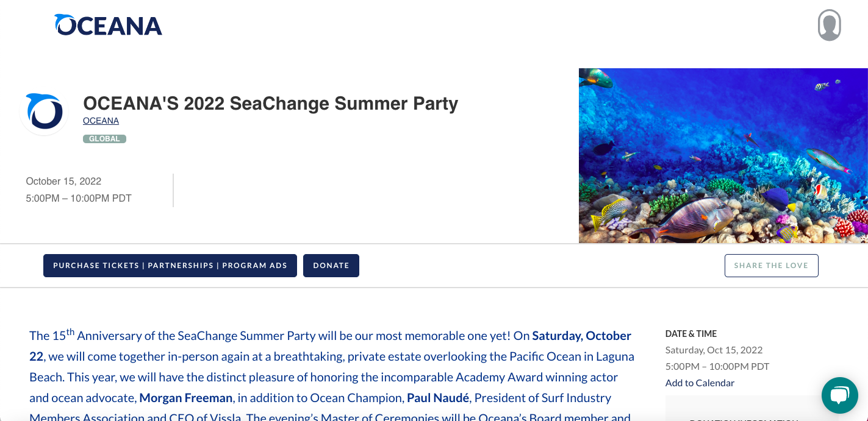Click the DATE & TIME sidebar heading

coord(690,334)
